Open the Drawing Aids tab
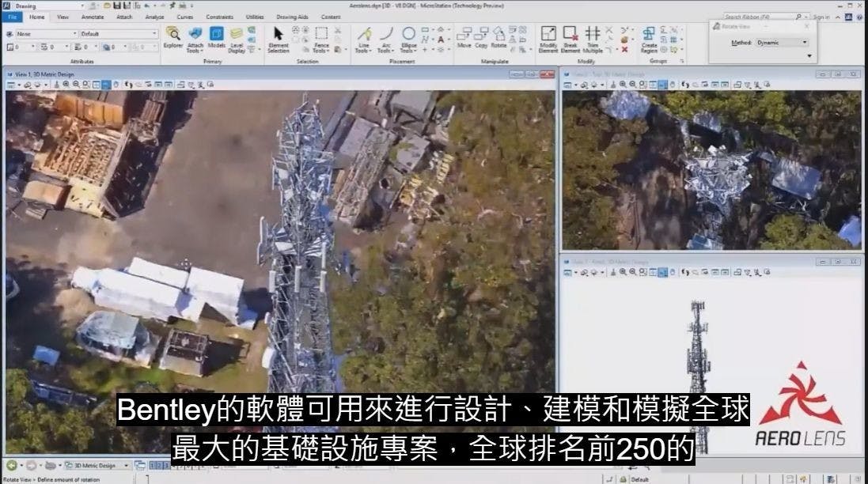This screenshot has height=484, width=868. (292, 17)
